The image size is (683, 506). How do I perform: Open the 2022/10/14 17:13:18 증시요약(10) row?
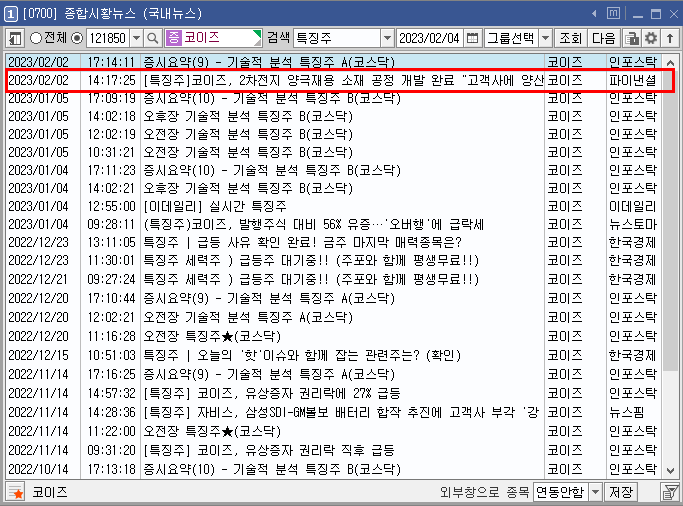[333, 469]
